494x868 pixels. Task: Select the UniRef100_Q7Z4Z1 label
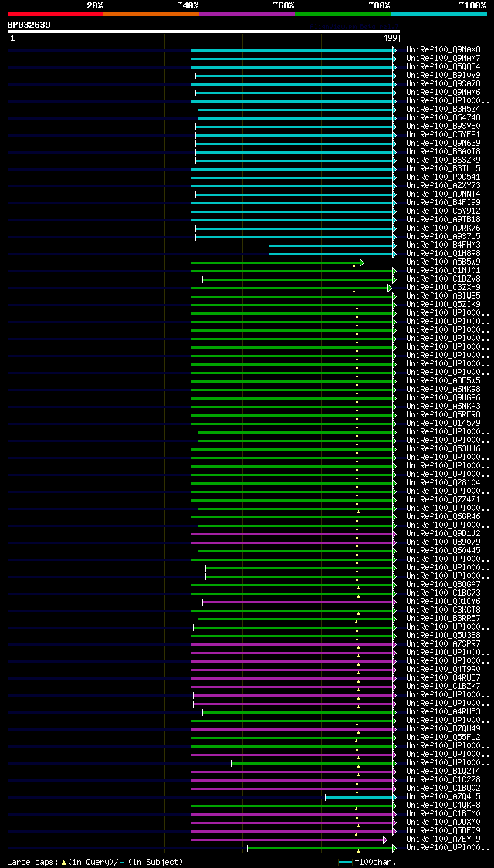coord(443,500)
